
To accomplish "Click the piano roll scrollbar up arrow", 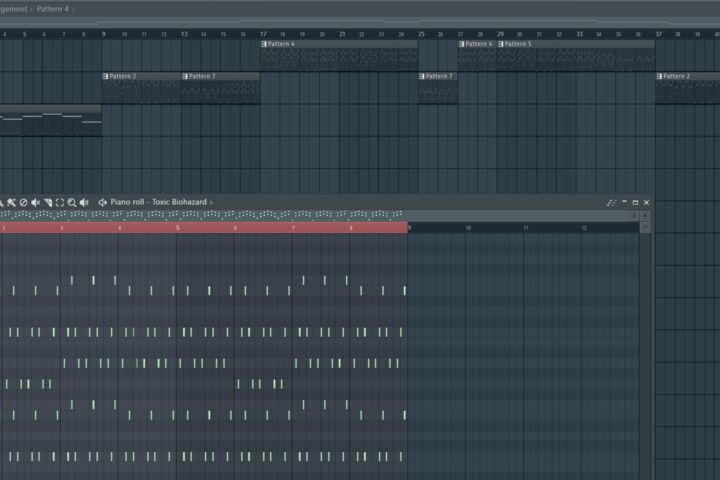I will click(x=645, y=228).
